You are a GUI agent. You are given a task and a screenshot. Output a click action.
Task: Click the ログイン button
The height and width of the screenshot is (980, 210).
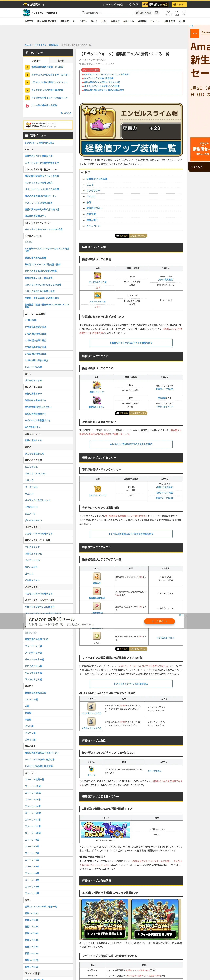pyautogui.click(x=179, y=5)
